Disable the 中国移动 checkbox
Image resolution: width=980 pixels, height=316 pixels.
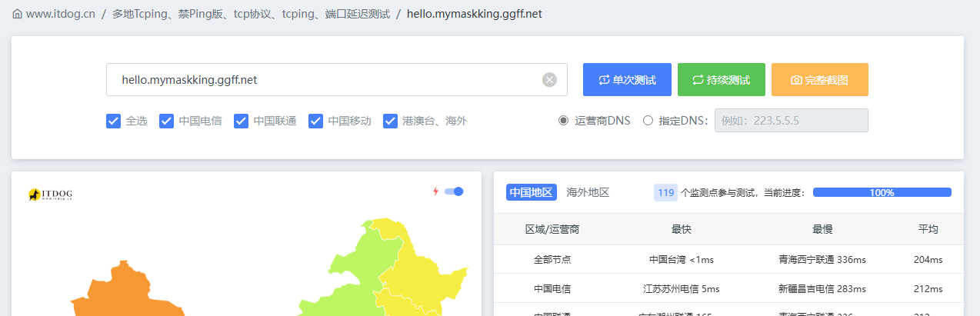click(315, 121)
